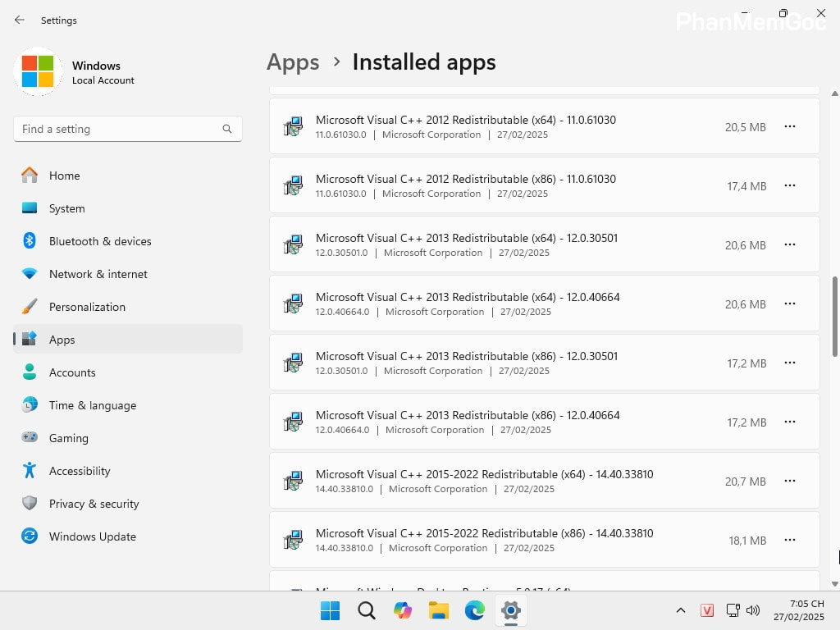Open the Windows local account profile
Viewport: 840px width, 630px height.
96,72
